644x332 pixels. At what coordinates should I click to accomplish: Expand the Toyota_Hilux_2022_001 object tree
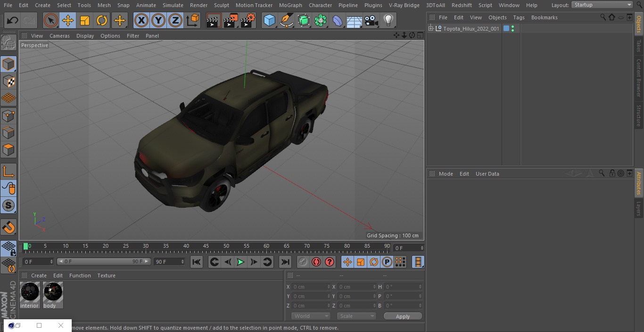tap(430, 28)
